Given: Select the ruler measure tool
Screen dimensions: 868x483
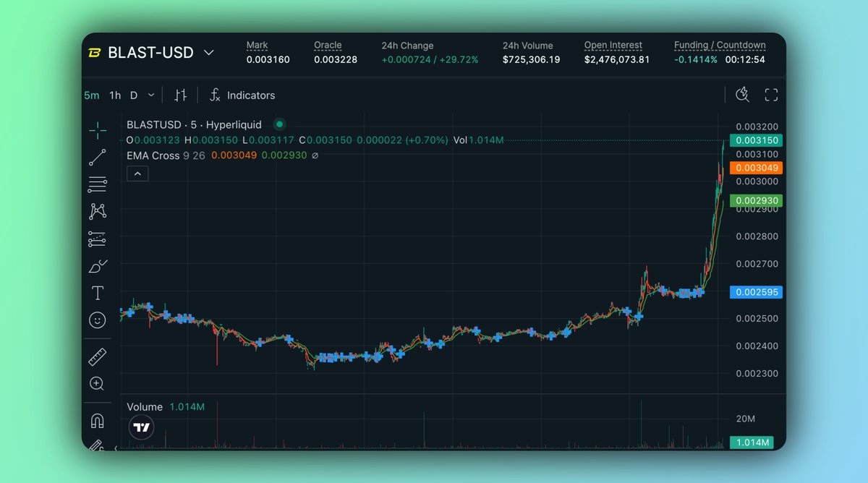Looking at the screenshot, I should click(98, 357).
